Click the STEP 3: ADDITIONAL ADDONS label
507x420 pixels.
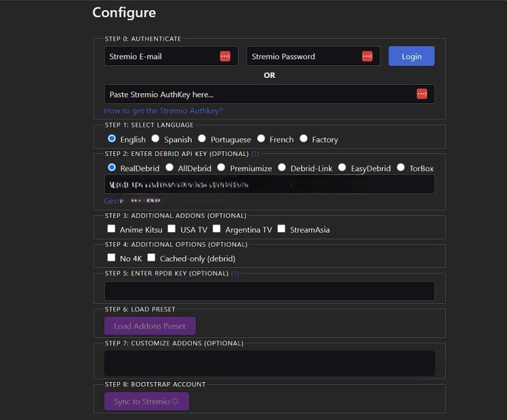click(176, 215)
